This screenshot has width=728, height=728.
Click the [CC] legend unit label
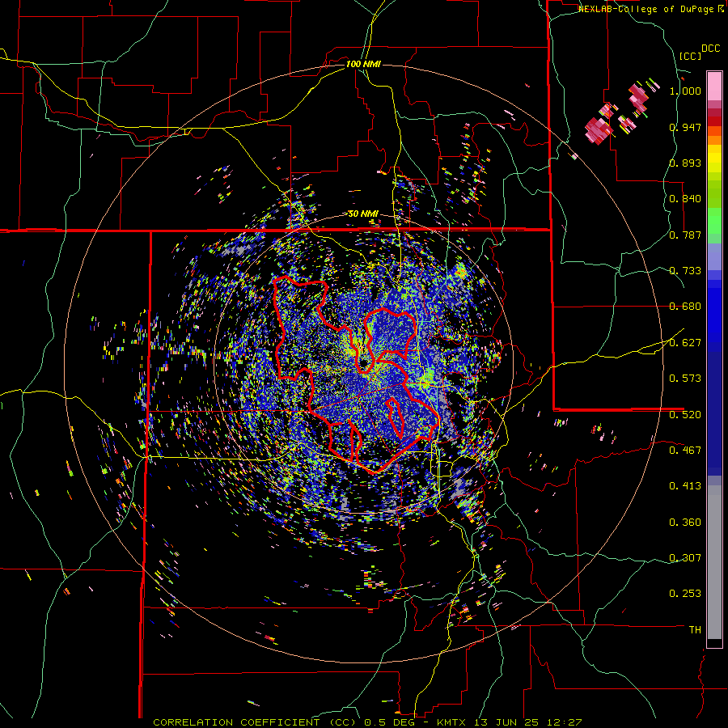click(690, 56)
